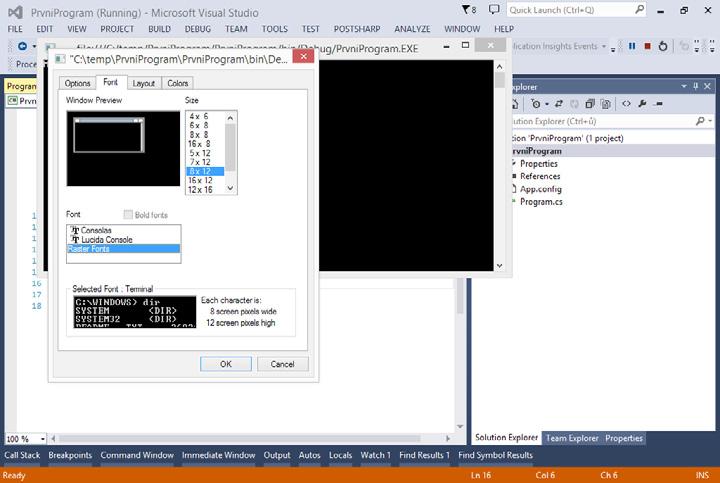Screen dimensions: 720x483
Task: Open the DEBUG menu
Action: point(198,29)
